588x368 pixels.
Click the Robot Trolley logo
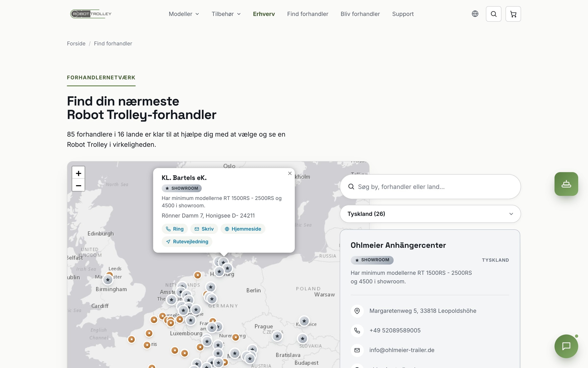[x=91, y=14]
